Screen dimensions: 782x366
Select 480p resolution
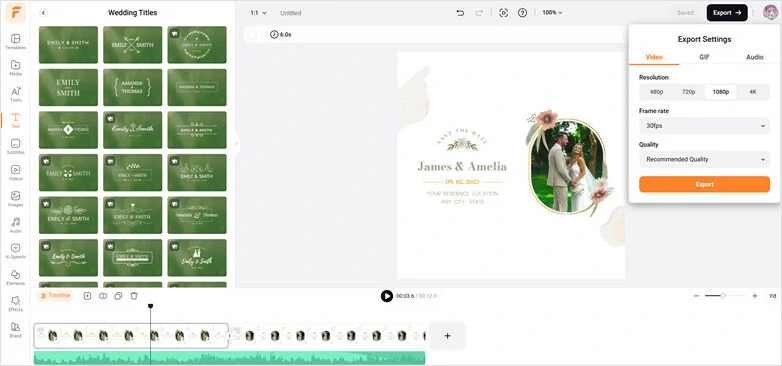point(656,92)
